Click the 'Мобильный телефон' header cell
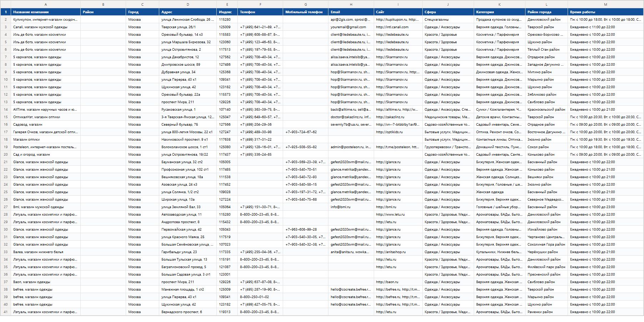Image resolution: width=644 pixels, height=322 pixels. [x=306, y=12]
